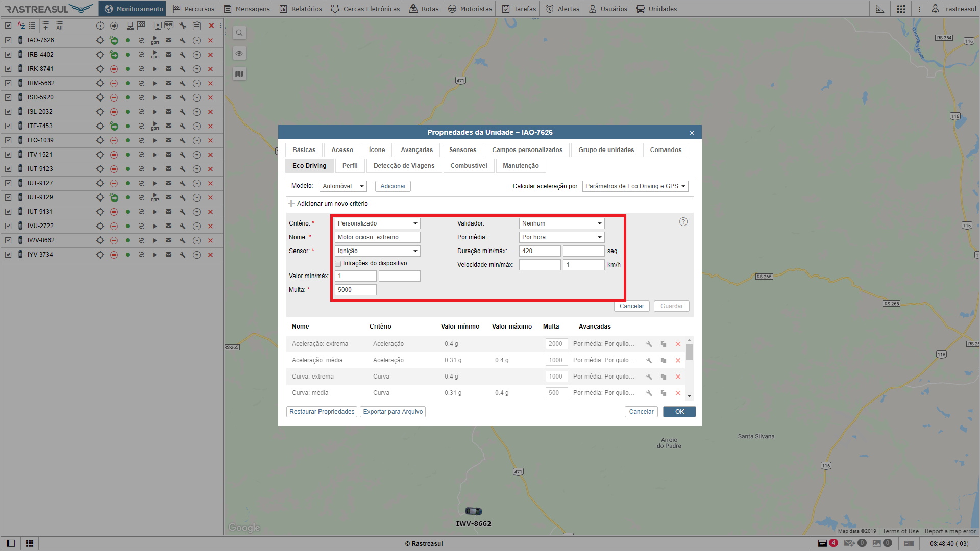The width and height of the screenshot is (980, 551).
Task: Click the eye visibility icon on map
Action: click(x=239, y=53)
